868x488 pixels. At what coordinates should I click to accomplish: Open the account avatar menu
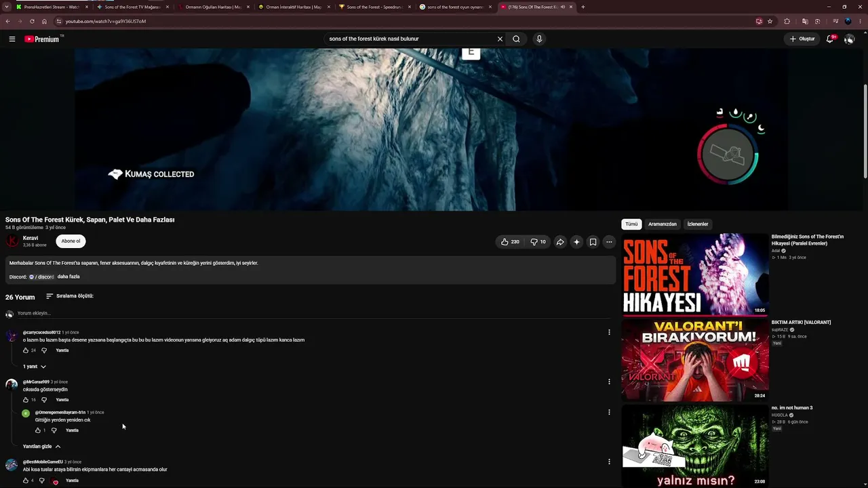(x=849, y=39)
